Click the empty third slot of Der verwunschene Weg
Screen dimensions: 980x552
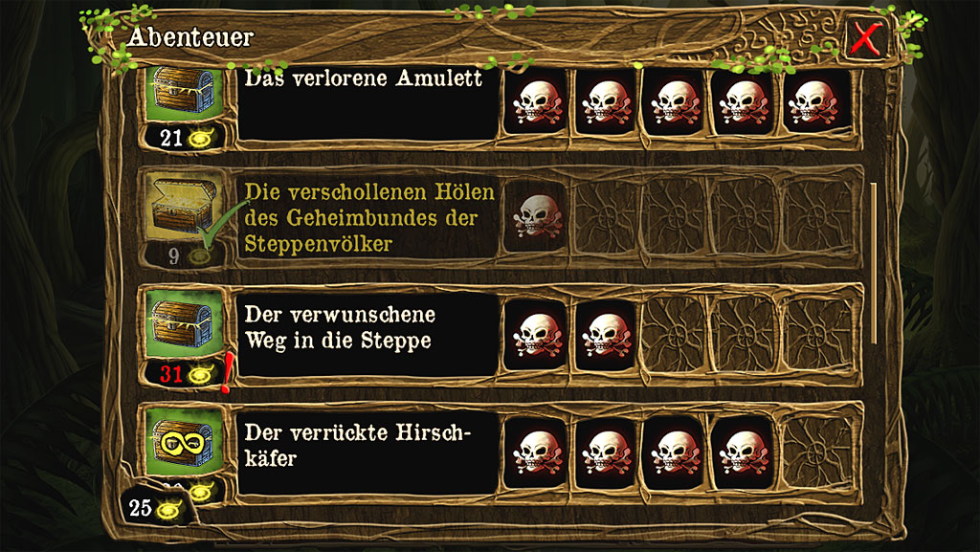tap(675, 334)
